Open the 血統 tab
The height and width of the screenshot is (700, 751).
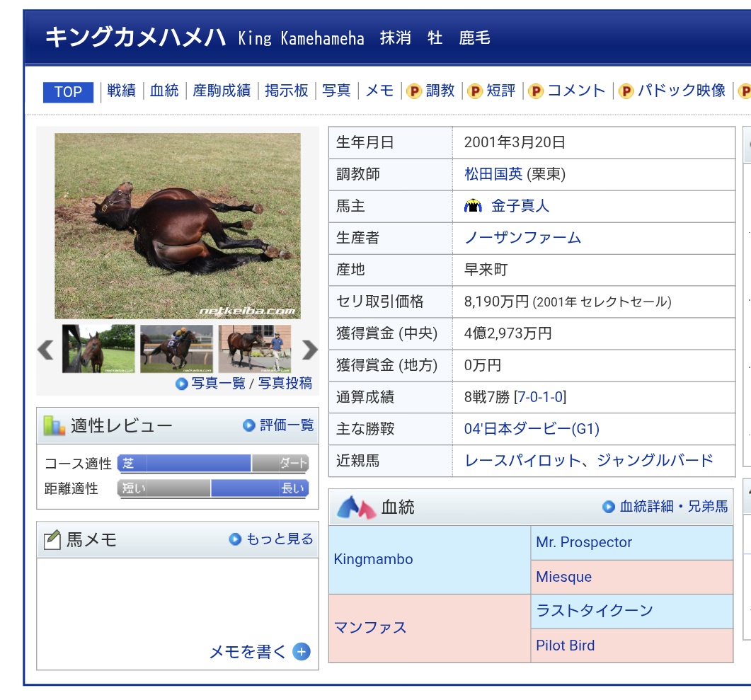(x=164, y=91)
